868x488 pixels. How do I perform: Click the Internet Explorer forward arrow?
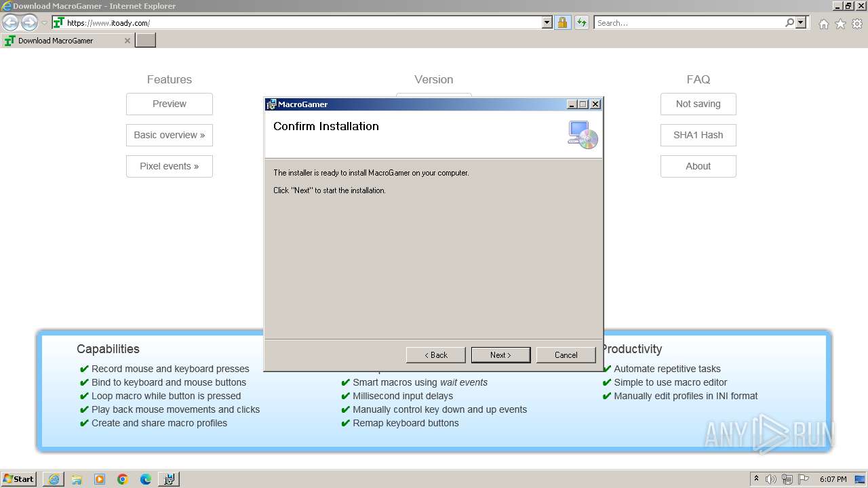pyautogui.click(x=29, y=23)
